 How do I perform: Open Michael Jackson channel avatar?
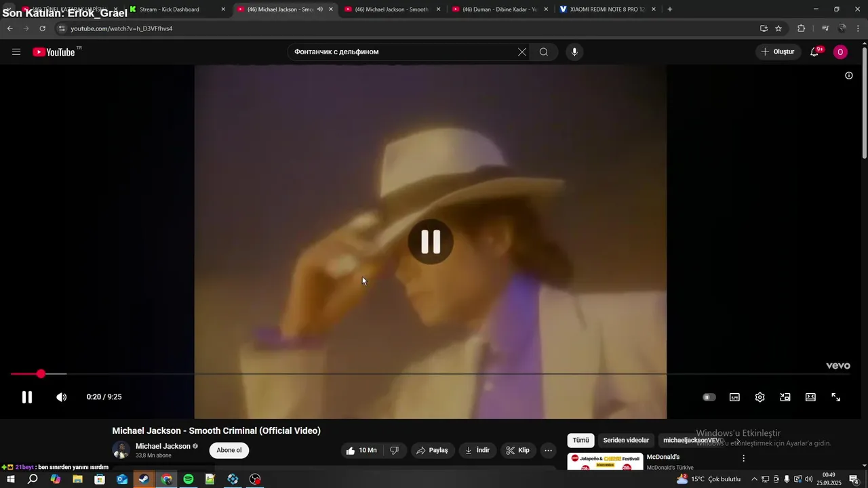point(121,450)
